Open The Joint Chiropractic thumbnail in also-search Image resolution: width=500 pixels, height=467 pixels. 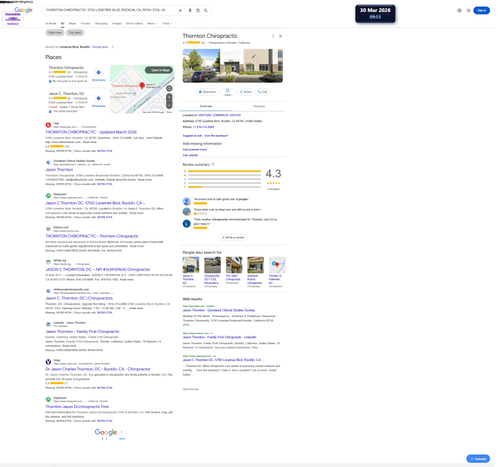tap(234, 265)
